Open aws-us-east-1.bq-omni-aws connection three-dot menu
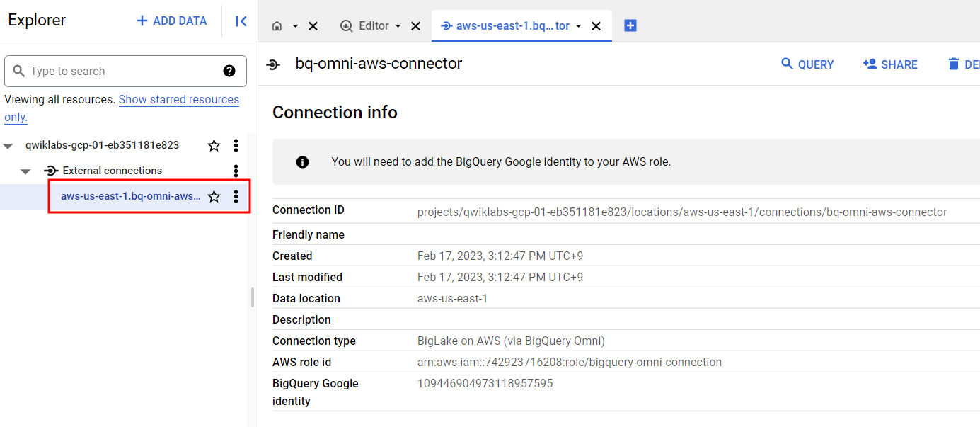980x427 pixels. coord(236,196)
